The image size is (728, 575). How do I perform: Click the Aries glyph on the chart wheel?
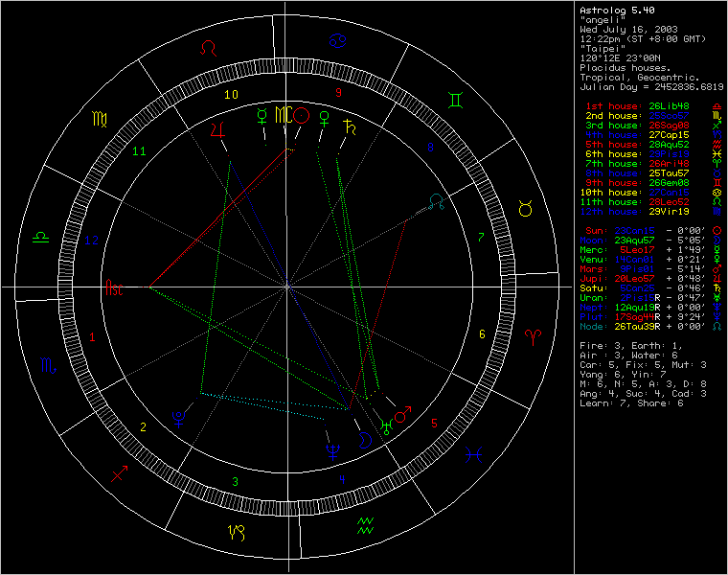pyautogui.click(x=533, y=337)
